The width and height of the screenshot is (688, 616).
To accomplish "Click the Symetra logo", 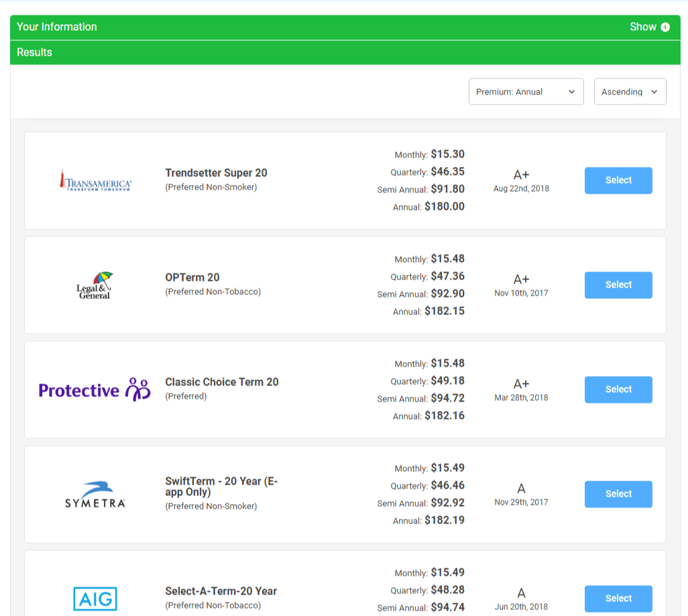I will (95, 494).
